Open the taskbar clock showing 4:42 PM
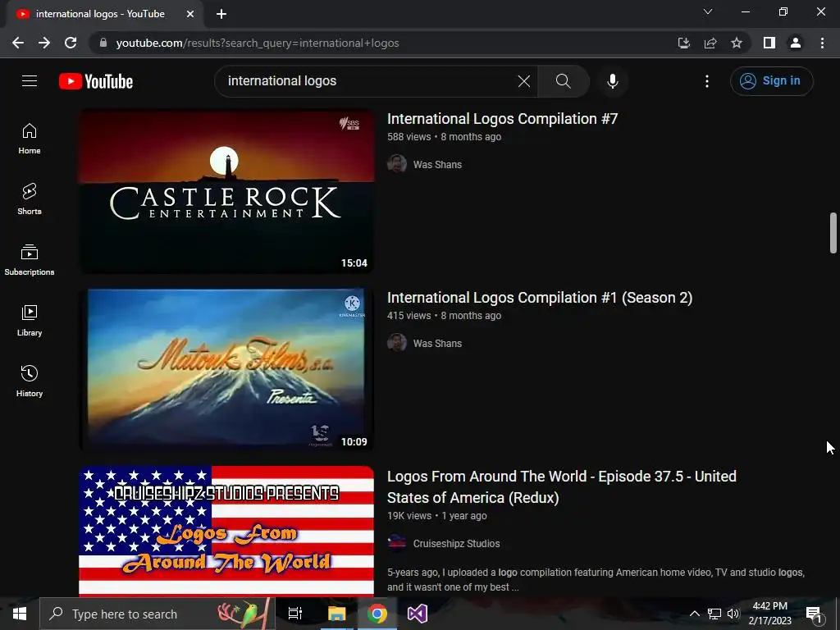Image resolution: width=840 pixels, height=630 pixels. click(x=769, y=614)
